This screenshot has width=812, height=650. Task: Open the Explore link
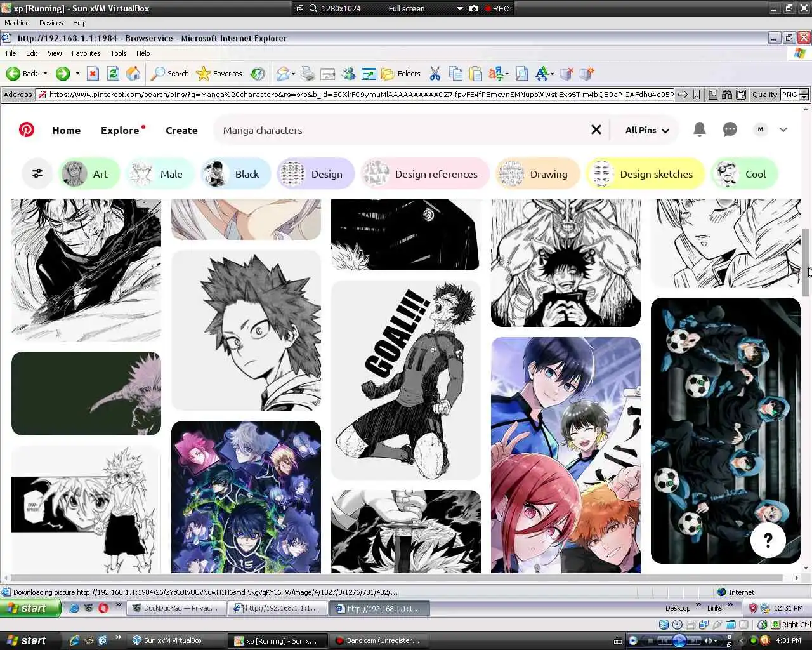120,130
